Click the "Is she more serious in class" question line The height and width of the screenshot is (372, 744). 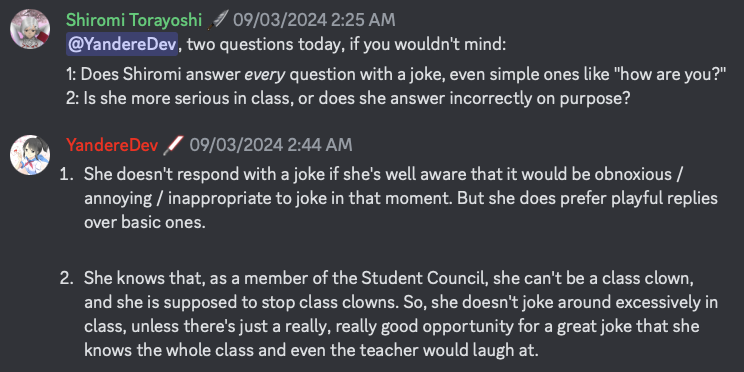coord(348,98)
